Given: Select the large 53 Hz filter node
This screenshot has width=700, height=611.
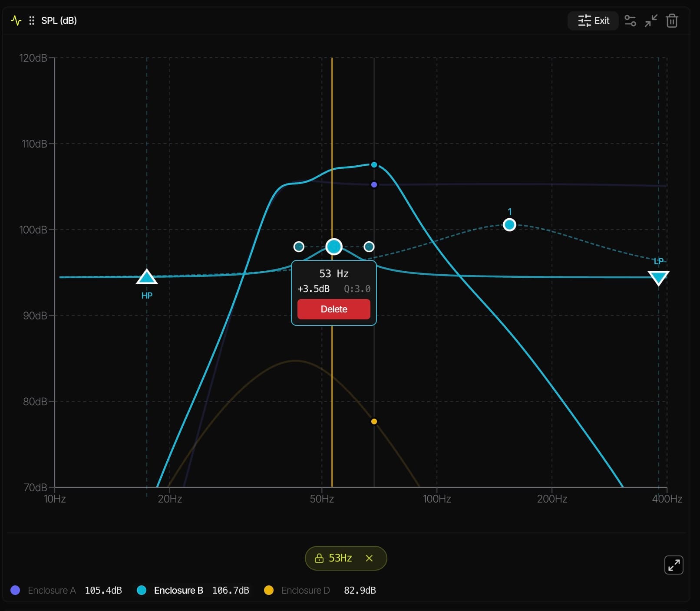Looking at the screenshot, I should tap(333, 246).
